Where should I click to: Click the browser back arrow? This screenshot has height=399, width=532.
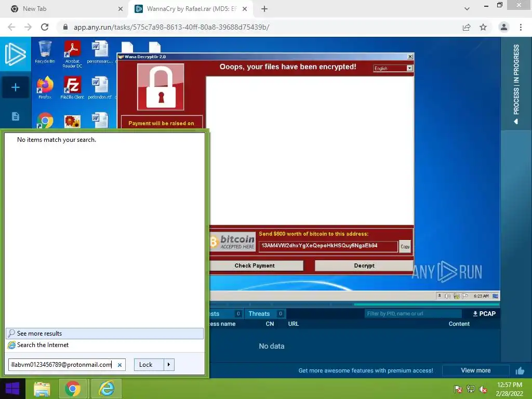[x=11, y=27]
